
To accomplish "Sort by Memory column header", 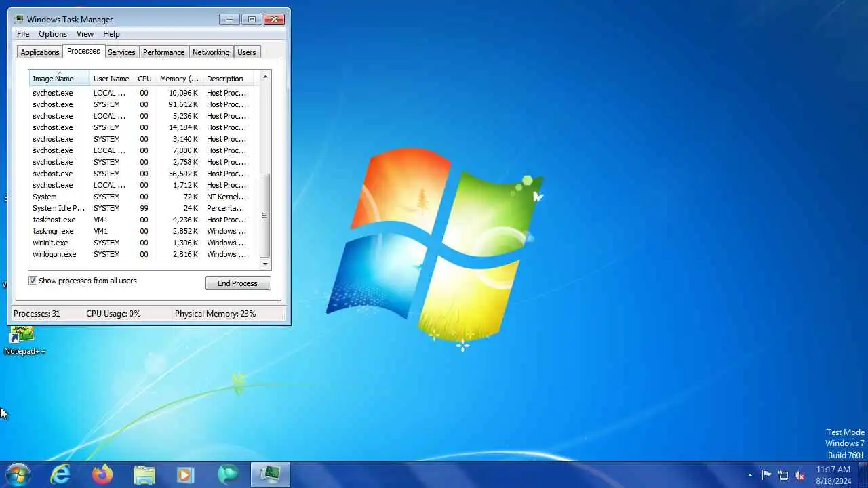I will (x=179, y=79).
